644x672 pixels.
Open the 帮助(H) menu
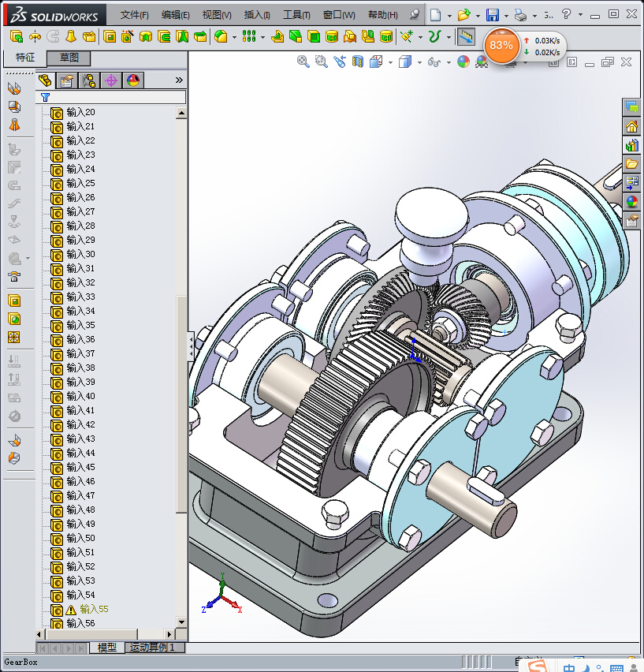click(x=383, y=15)
